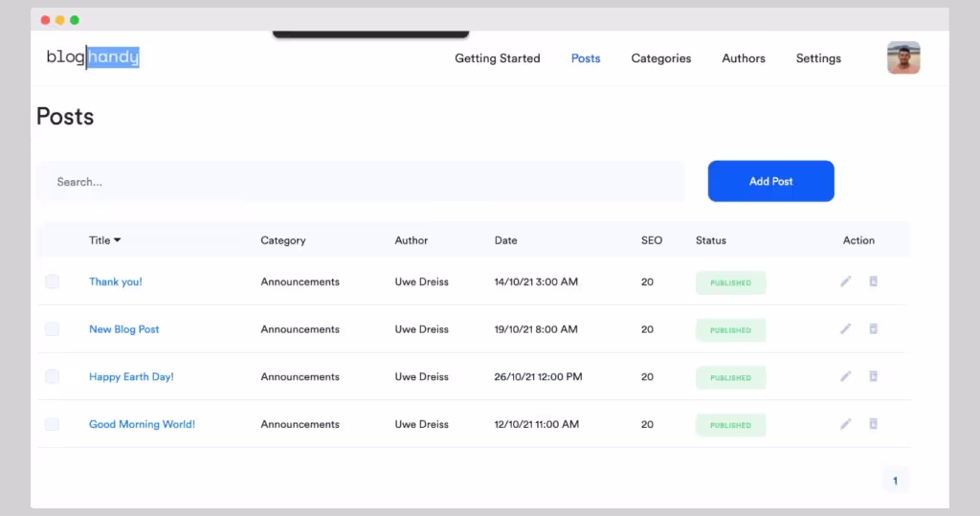Viewport: 980px width, 516px height.
Task: Click the edit pencil for 'Thank you!' post
Action: click(845, 281)
